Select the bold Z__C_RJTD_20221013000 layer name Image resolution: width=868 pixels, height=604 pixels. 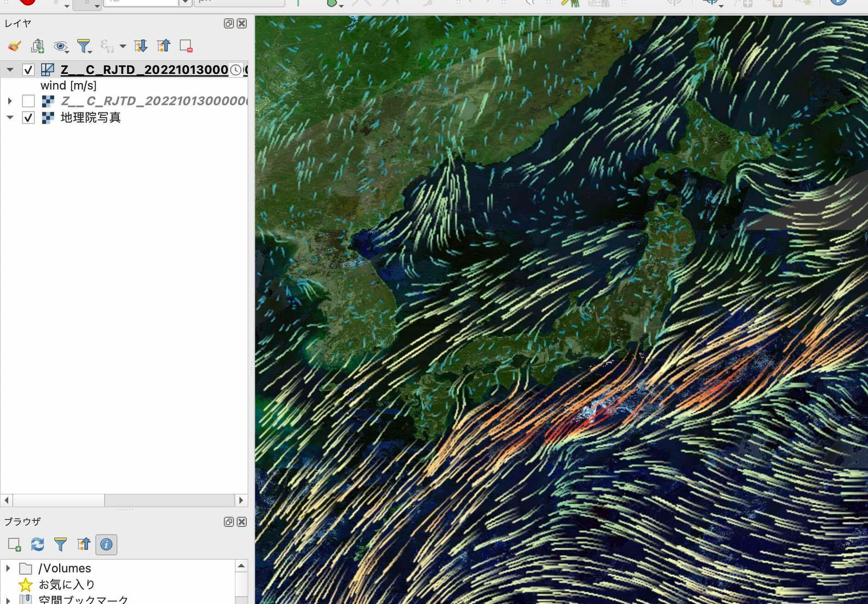click(x=144, y=69)
